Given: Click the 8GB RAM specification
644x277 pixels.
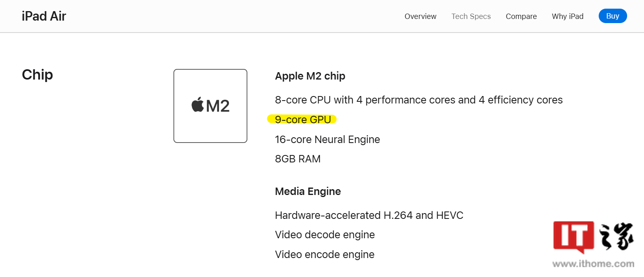Looking at the screenshot, I should pos(298,159).
